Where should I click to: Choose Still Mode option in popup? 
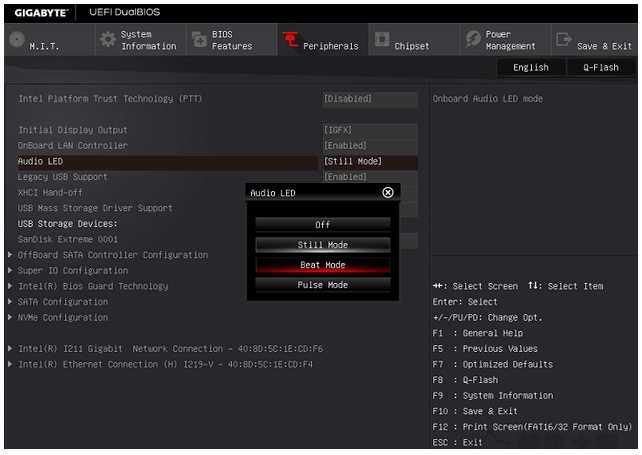(x=322, y=245)
